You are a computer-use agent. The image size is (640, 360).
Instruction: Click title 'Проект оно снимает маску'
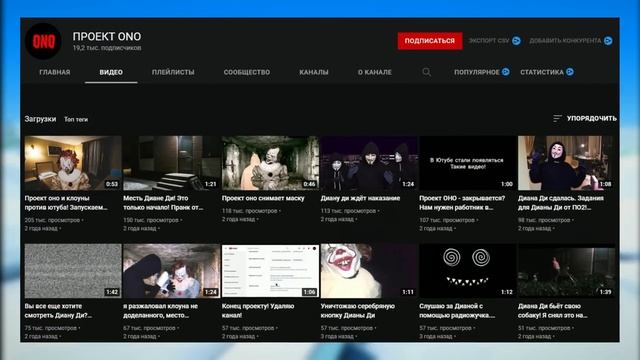click(x=263, y=198)
